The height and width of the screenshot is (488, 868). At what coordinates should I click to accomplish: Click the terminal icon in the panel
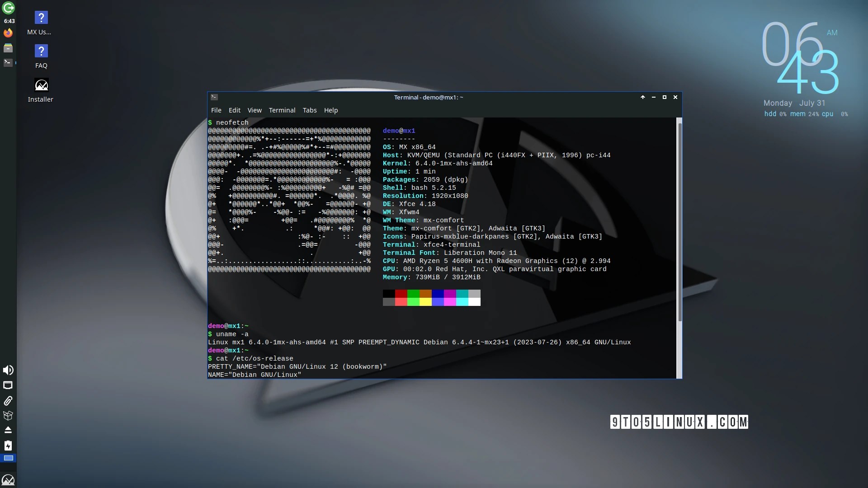pyautogui.click(x=8, y=63)
